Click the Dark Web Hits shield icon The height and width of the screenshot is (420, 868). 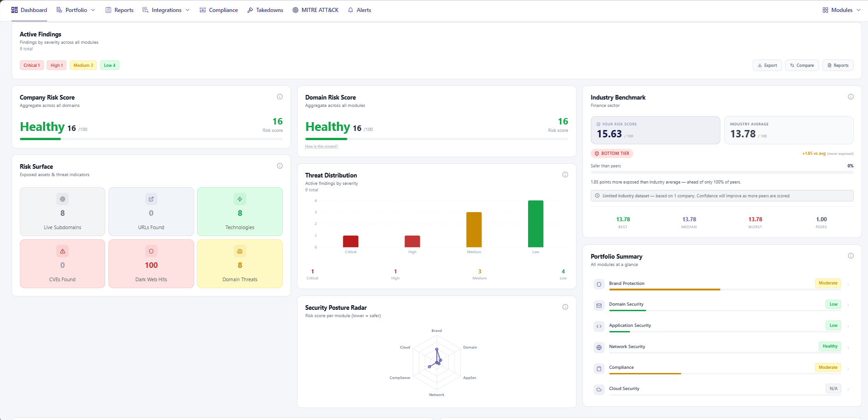(x=151, y=251)
